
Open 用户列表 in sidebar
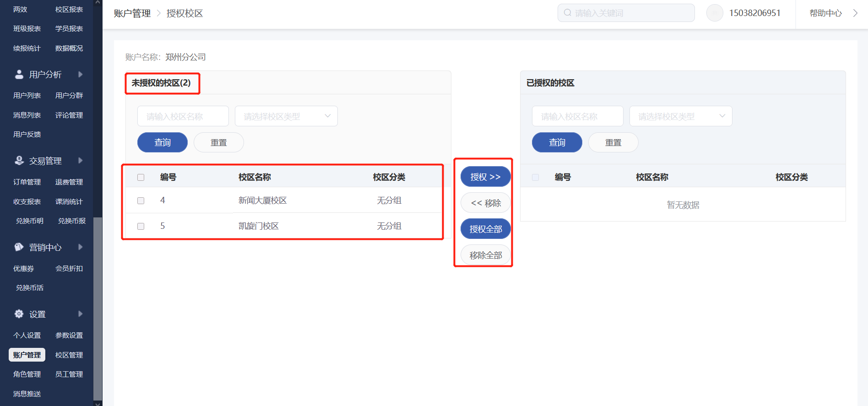click(27, 95)
